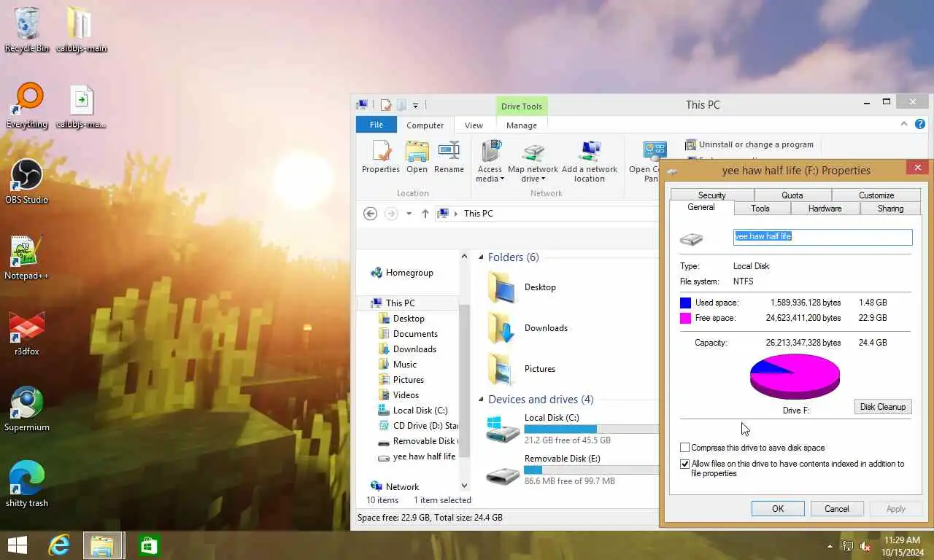Open the Access media dropdown
Viewport: 934px width, 560px height.
(x=490, y=161)
